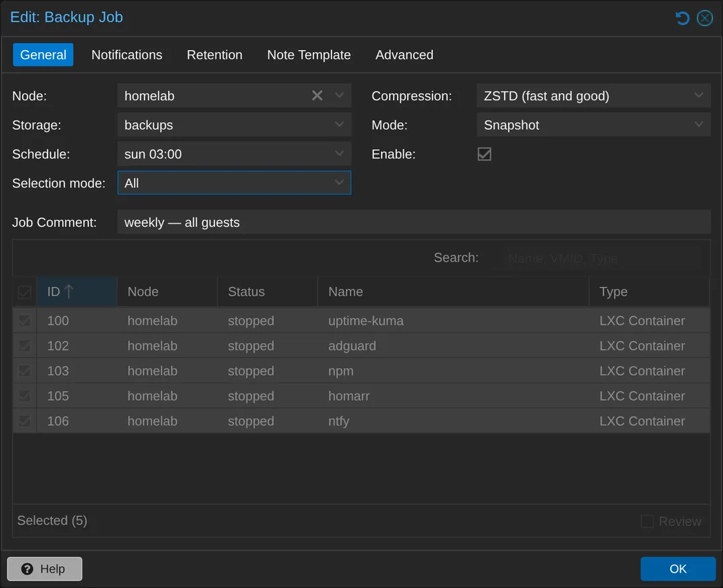The width and height of the screenshot is (723, 588).
Task: Click LXC Container type in ntfy row
Action: [642, 421]
